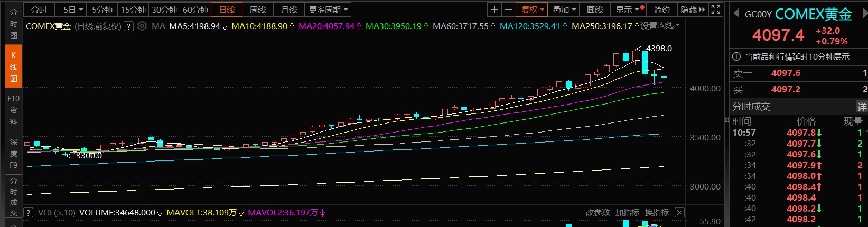Click 换指标 to change indicator
The image size is (868, 227).
pyautogui.click(x=657, y=213)
